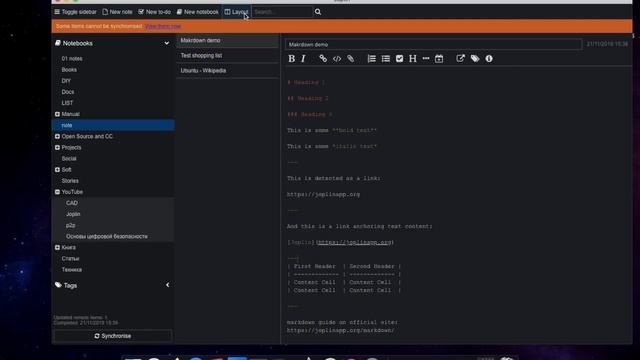
Task: Create a New notebook
Action: click(198, 12)
